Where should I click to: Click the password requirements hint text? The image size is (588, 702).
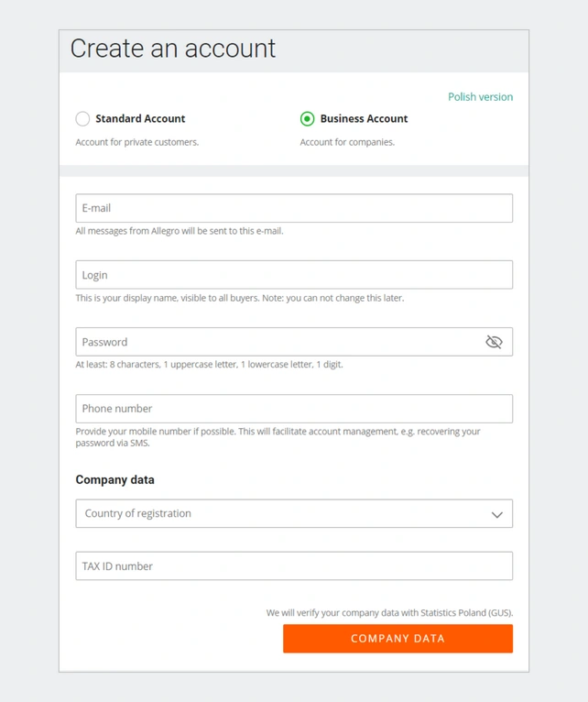[209, 364]
